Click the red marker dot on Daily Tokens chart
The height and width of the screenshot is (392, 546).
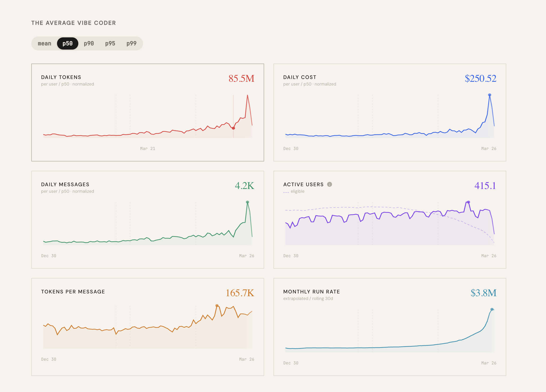tap(233, 128)
